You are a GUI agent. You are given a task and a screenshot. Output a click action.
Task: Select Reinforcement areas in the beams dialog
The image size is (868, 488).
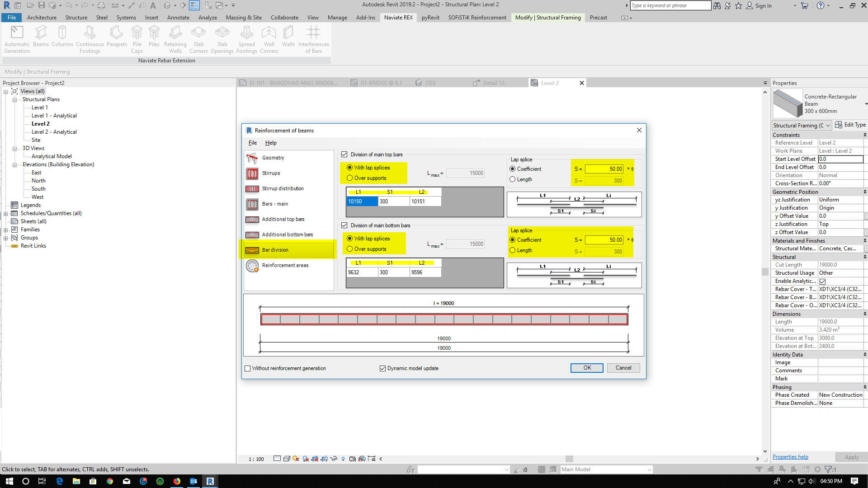coord(285,265)
